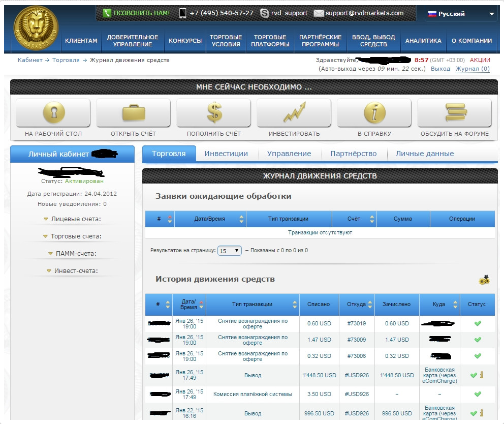Click the 'Обсудить на форуме' chat icon
Screen dimensions: 504x424
click(x=456, y=112)
